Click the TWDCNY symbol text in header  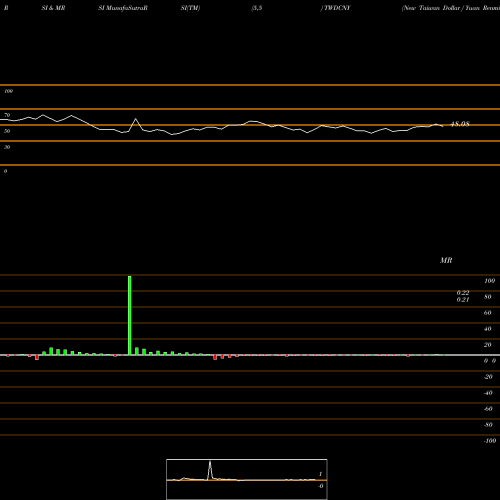click(x=337, y=8)
